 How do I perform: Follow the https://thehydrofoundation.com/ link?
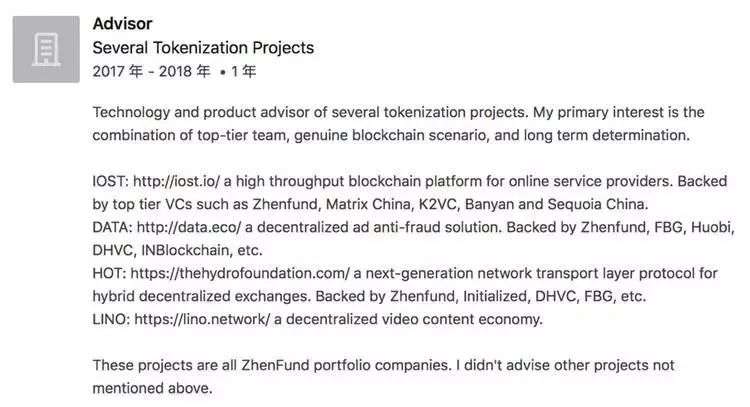tap(240, 273)
